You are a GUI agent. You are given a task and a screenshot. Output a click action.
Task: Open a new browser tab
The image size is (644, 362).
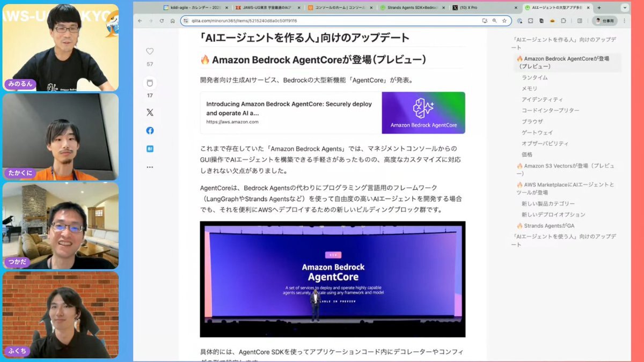click(x=599, y=8)
